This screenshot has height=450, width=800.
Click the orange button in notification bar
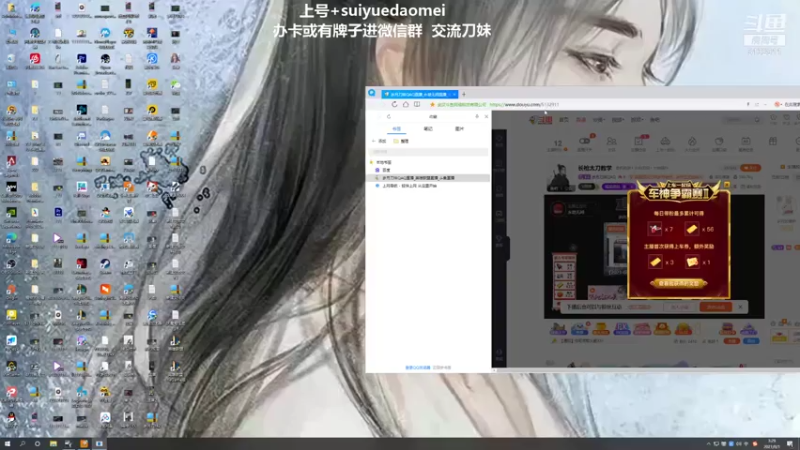click(x=715, y=307)
